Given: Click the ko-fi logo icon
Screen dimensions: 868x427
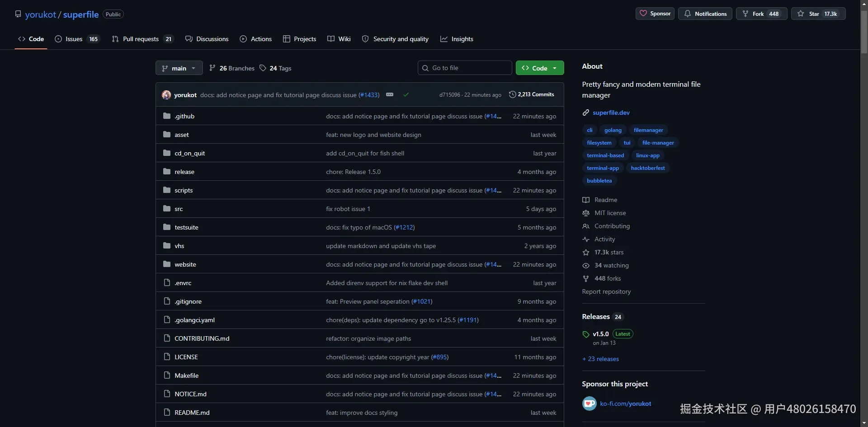Looking at the screenshot, I should [590, 404].
